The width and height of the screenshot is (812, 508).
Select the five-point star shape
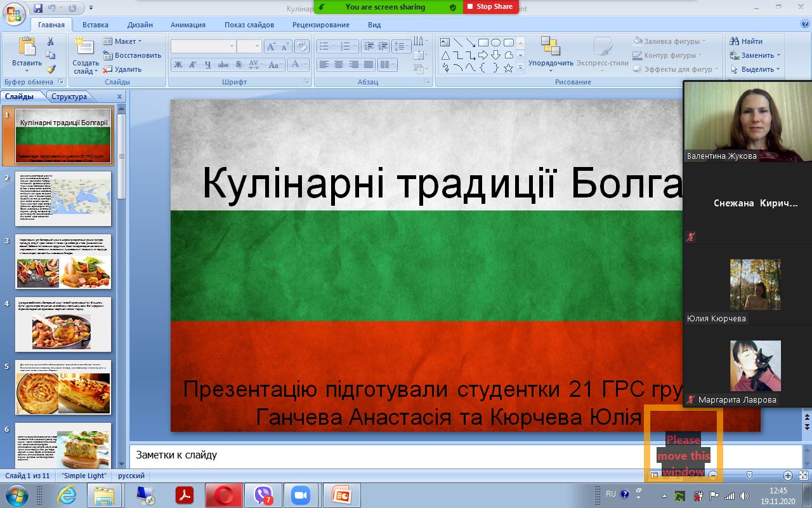click(508, 68)
